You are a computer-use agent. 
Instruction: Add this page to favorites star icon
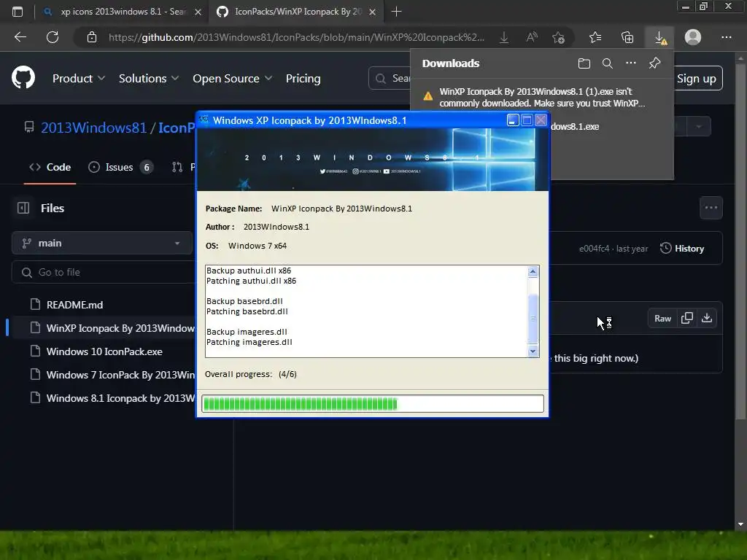point(558,37)
